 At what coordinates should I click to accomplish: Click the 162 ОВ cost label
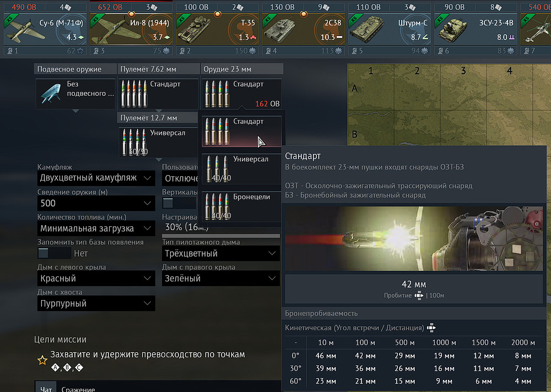pos(267,104)
